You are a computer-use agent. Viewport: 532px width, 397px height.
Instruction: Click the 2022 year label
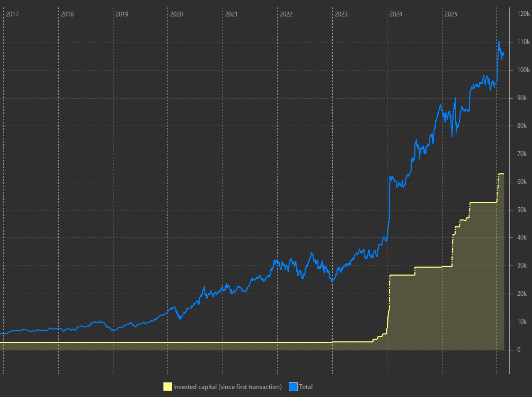coord(286,14)
